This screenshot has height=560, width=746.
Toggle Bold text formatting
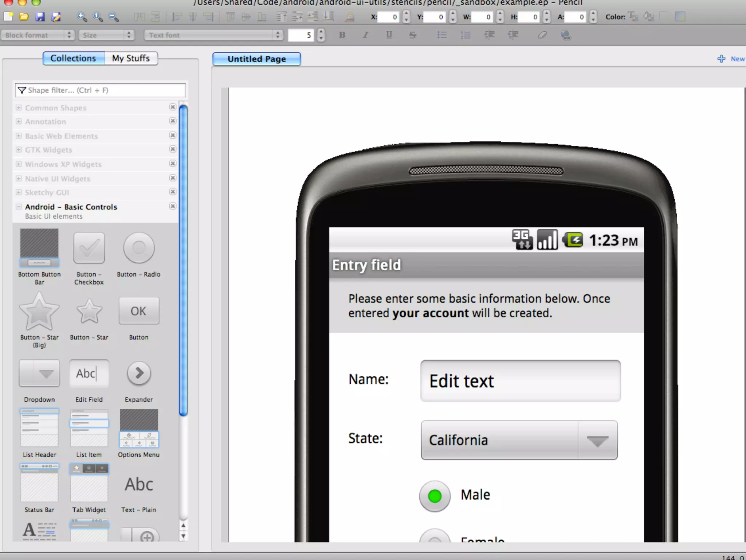[342, 35]
